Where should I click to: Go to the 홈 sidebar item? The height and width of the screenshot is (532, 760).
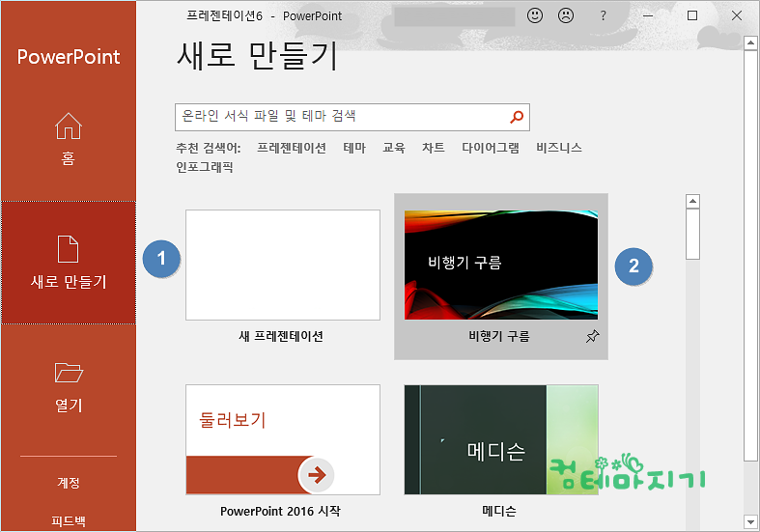(x=69, y=139)
